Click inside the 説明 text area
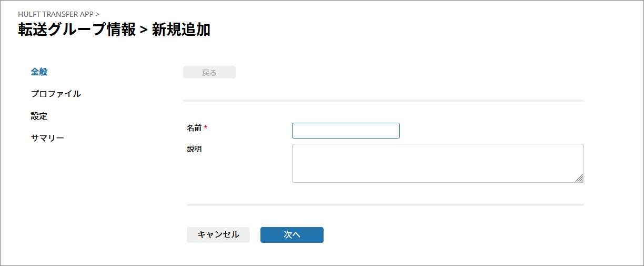 pos(437,163)
